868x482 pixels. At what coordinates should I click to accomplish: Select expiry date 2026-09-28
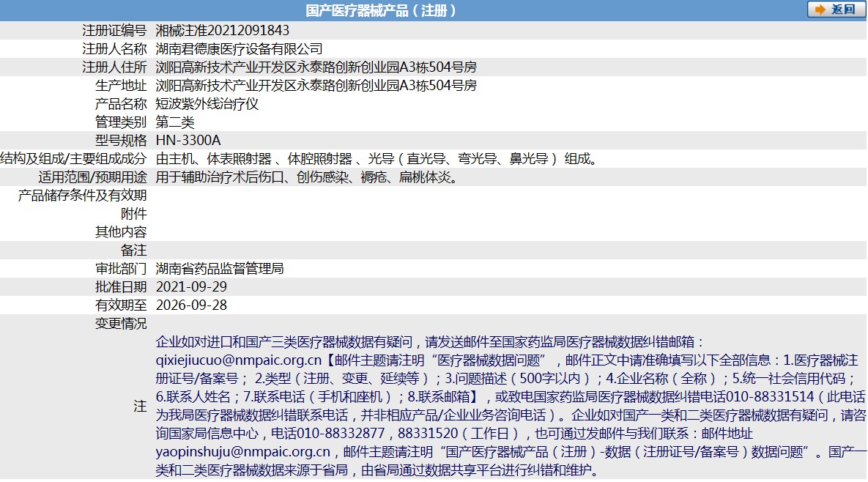coord(191,305)
